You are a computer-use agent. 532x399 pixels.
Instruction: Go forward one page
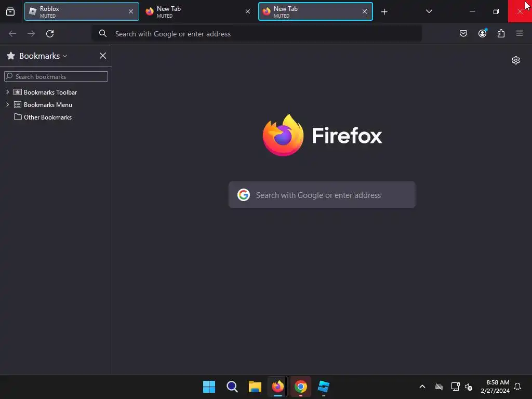coord(31,34)
